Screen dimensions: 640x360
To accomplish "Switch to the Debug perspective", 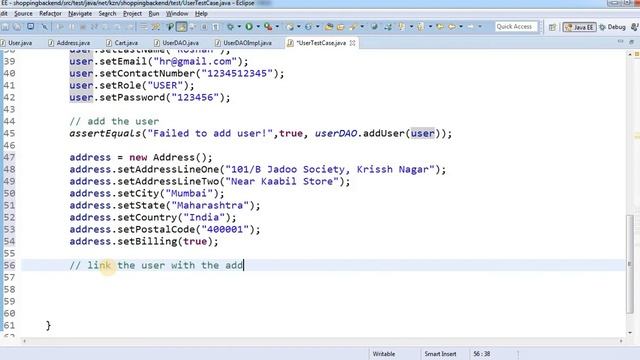I will click(612, 27).
